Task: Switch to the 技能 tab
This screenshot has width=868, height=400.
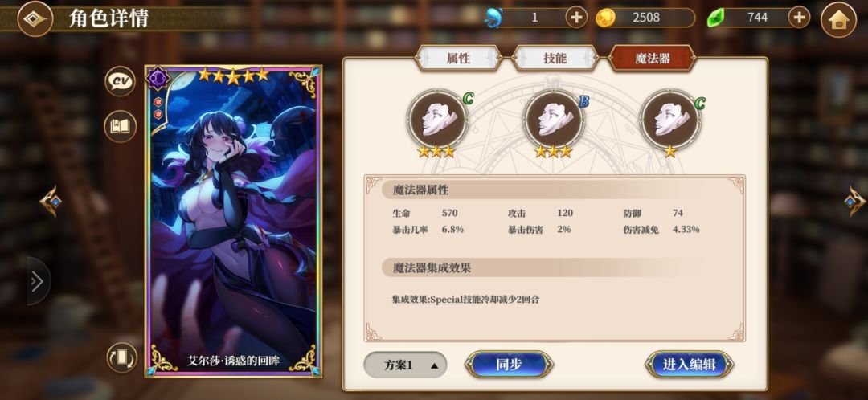Action: pyautogui.click(x=555, y=58)
